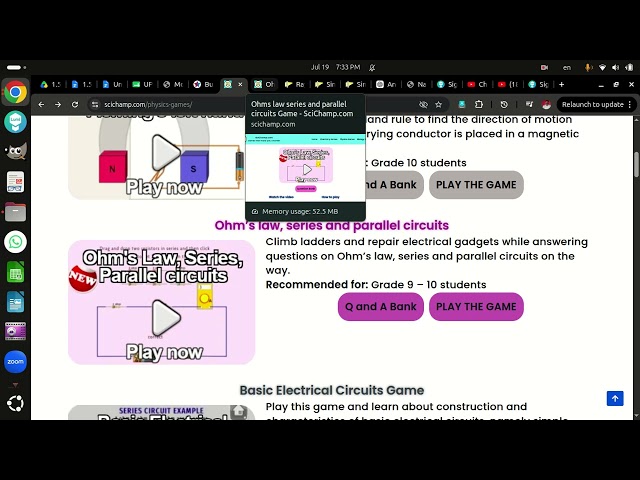Go forward to the next page

pyautogui.click(x=58, y=104)
